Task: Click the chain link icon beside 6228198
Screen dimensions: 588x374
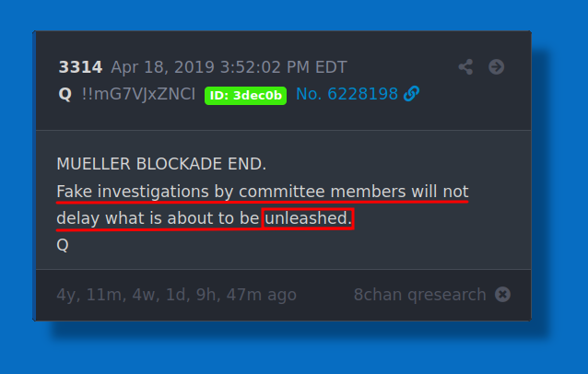Action: tap(412, 93)
